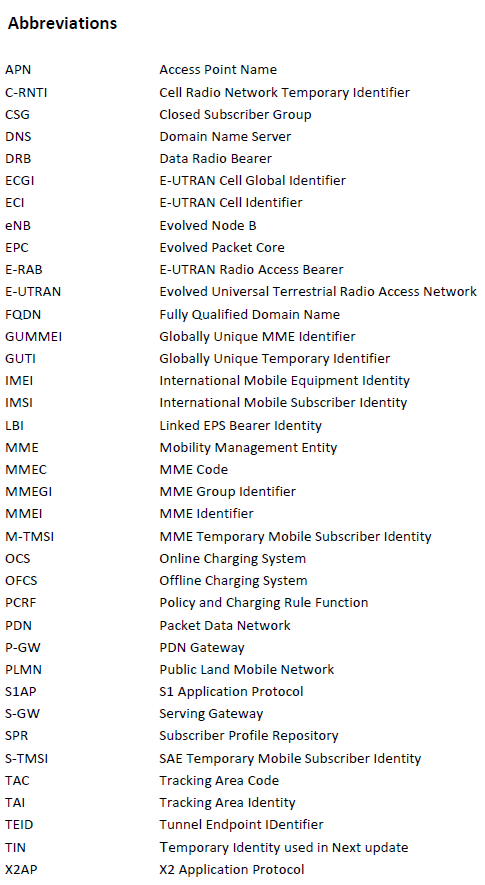Click the Domain Name Server definition
This screenshot has height=885, width=485.
coord(225,136)
